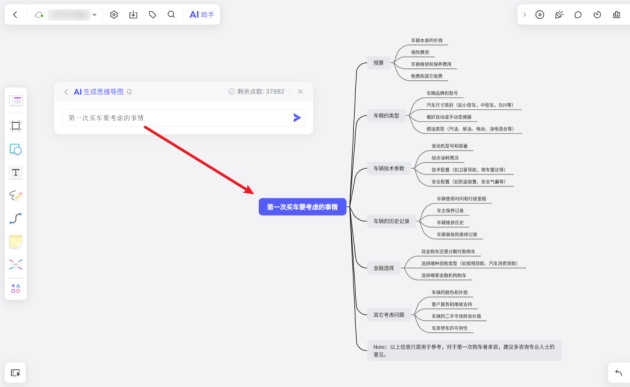Open the AI 助手 assistant
Screen dimensions: 630x387
point(202,14)
